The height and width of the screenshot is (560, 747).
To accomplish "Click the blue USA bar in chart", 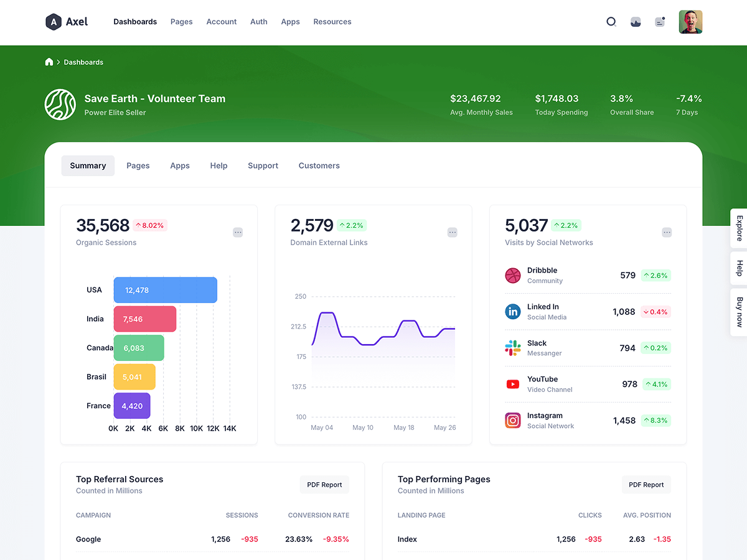I will click(165, 290).
